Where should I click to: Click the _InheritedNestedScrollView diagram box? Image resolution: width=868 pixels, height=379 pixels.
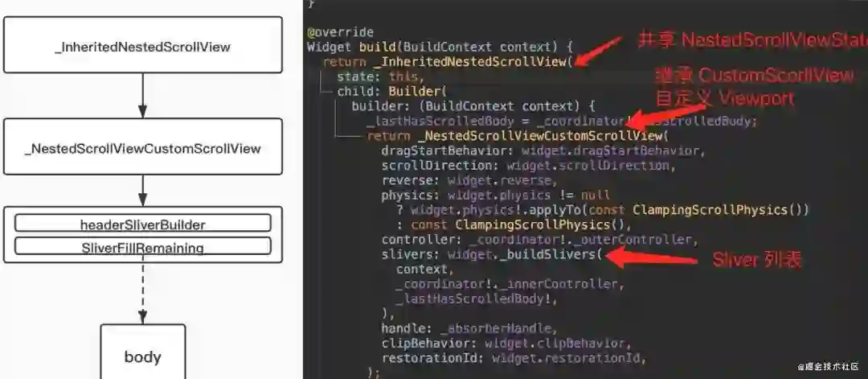pyautogui.click(x=143, y=45)
